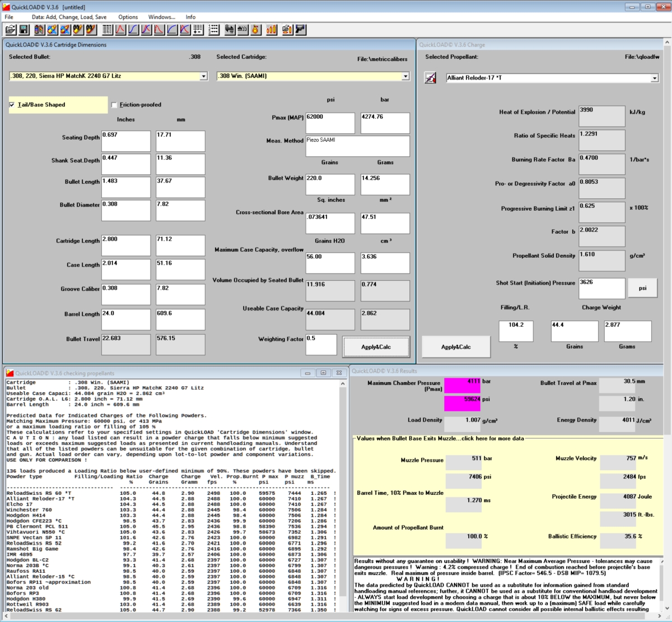Open the Options menu

coord(128,17)
